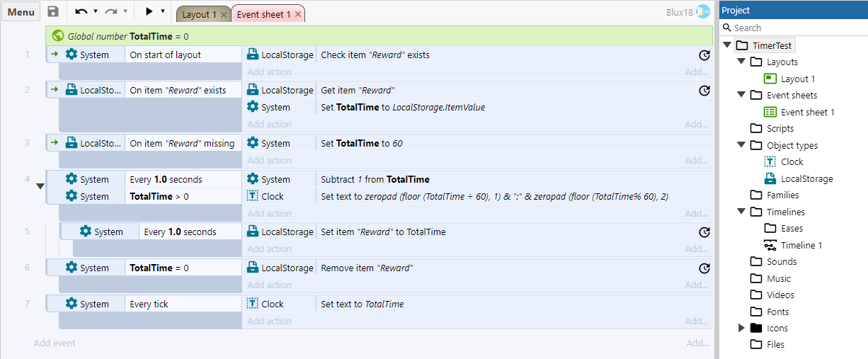The width and height of the screenshot is (868, 359).
Task: Collapse the Timelines folder
Action: tap(741, 212)
